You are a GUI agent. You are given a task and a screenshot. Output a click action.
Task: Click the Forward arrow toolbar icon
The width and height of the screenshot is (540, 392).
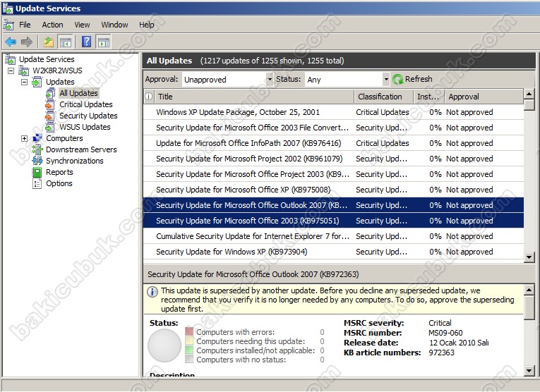pyautogui.click(x=27, y=42)
